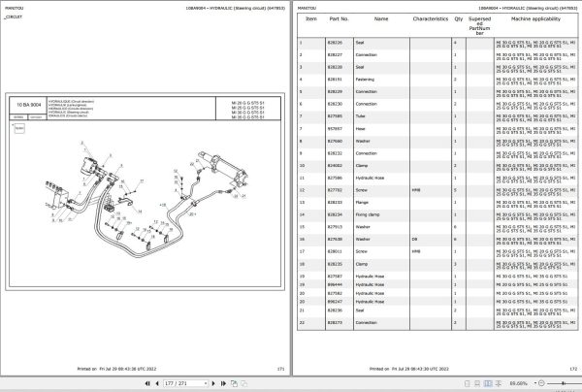Click the Machine applicability column header
This screenshot has width=582, height=392.
click(535, 19)
